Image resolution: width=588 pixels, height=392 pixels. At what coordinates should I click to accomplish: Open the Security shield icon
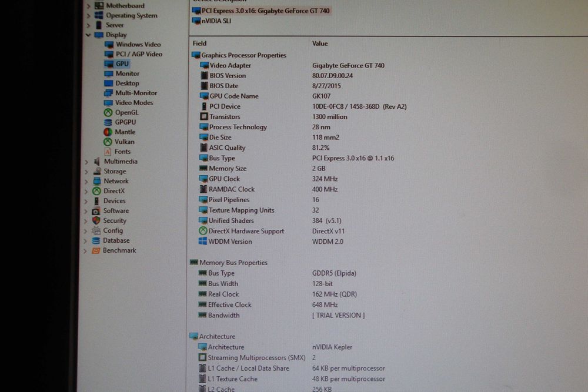tap(96, 220)
